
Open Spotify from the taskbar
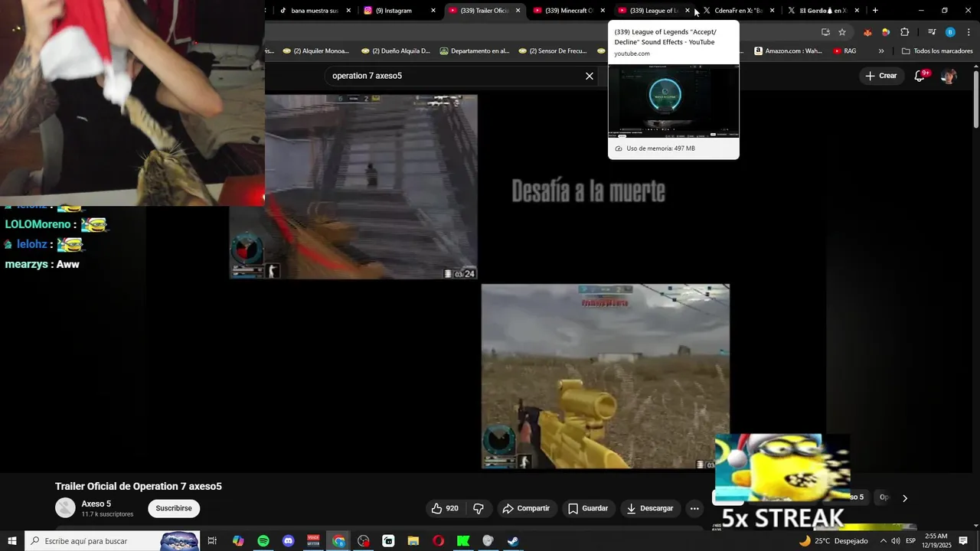click(263, 541)
